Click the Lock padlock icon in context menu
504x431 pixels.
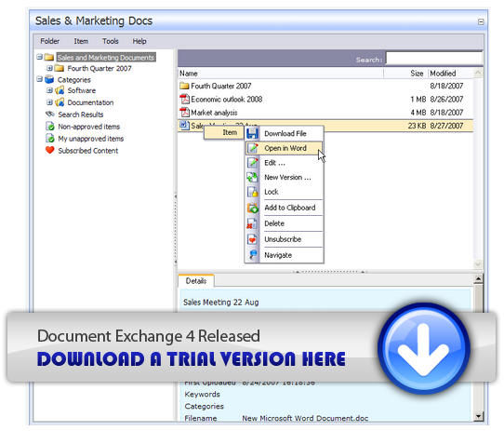coord(252,192)
